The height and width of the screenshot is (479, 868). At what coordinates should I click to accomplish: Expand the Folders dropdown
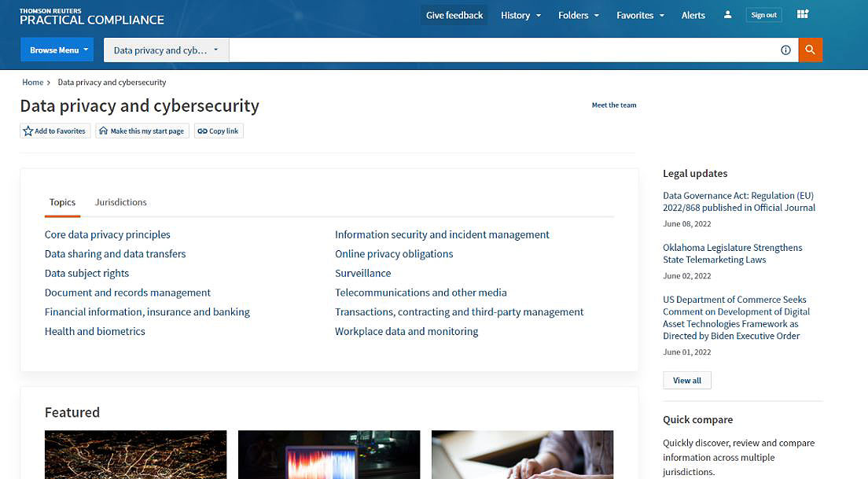578,15
